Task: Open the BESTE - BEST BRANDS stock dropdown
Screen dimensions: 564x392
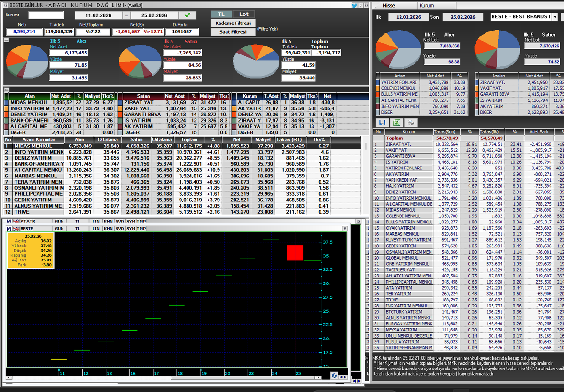Action: click(555, 17)
